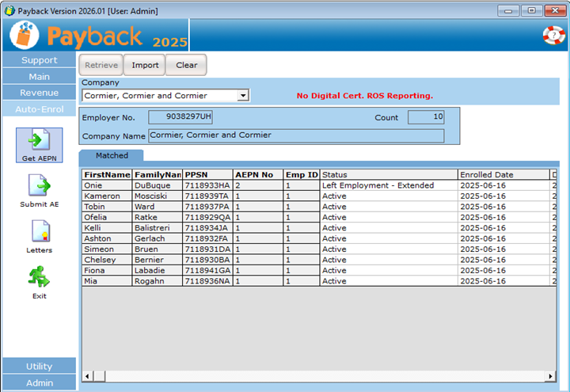Click the Exit running man icon
Image resolution: width=570 pixels, height=392 pixels.
(39, 278)
